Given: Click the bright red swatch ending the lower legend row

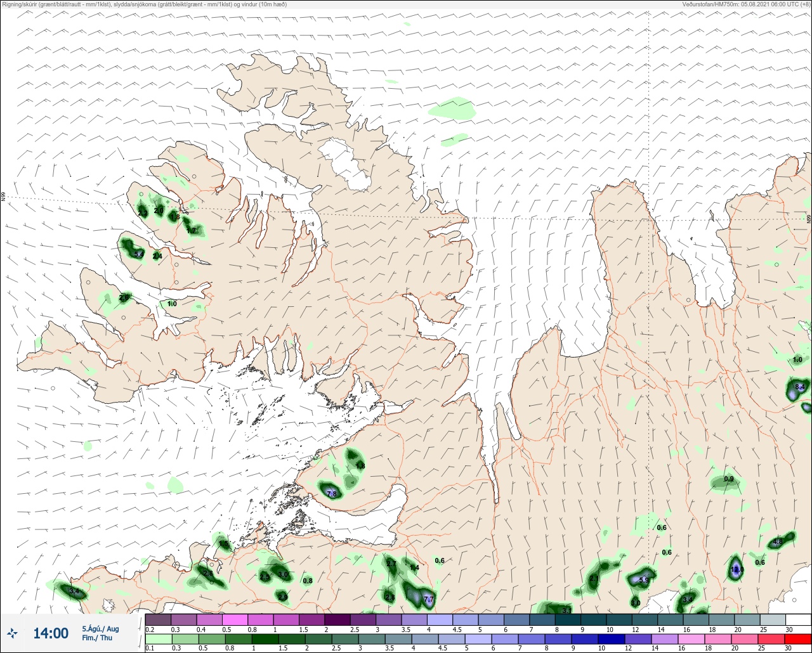Looking at the screenshot, I should 798,640.
